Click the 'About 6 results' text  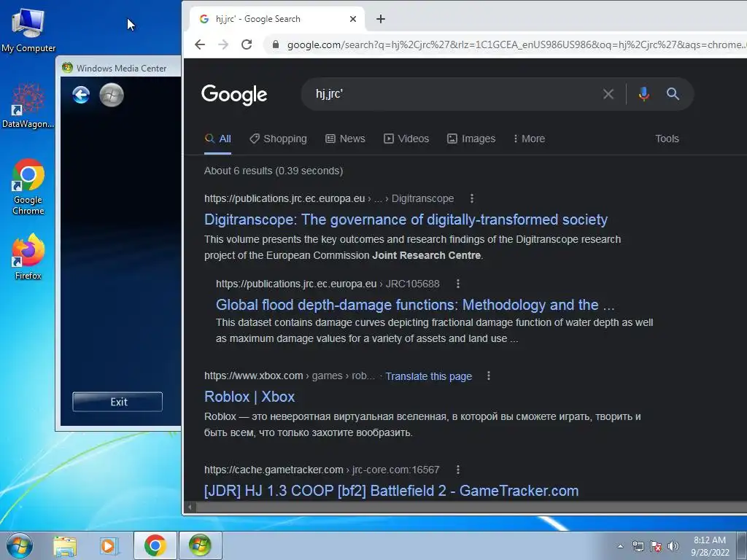click(274, 171)
